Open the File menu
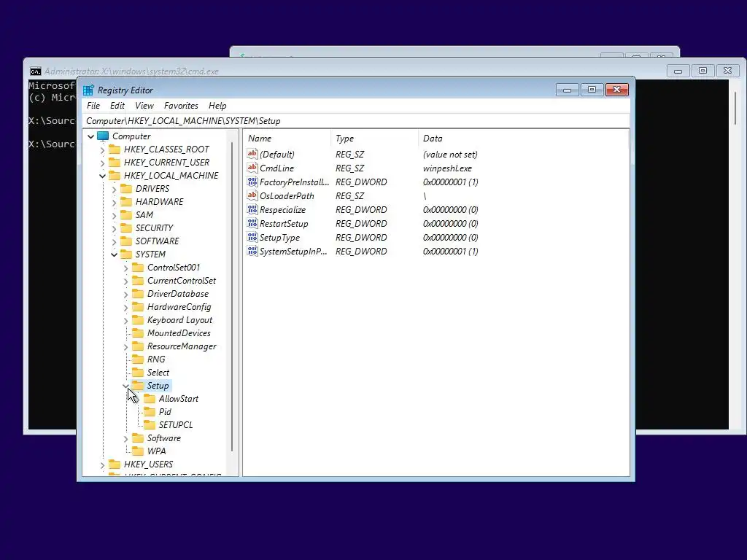This screenshot has height=560, width=747. click(x=93, y=106)
